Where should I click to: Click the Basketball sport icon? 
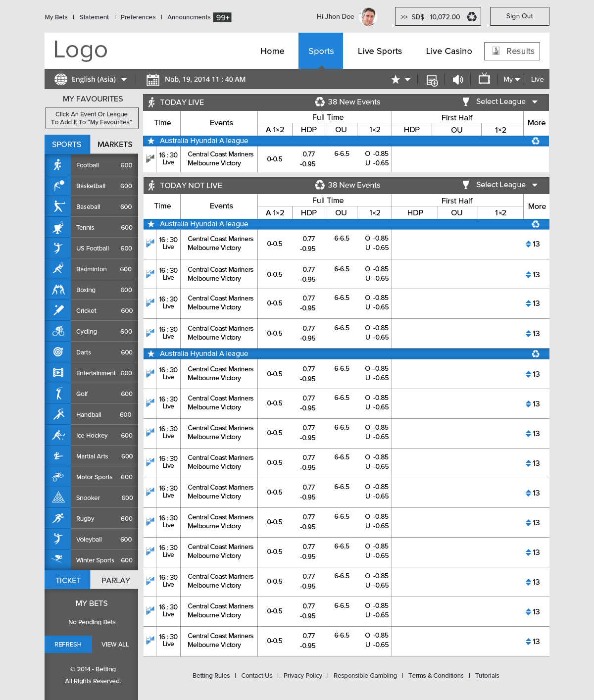58,186
